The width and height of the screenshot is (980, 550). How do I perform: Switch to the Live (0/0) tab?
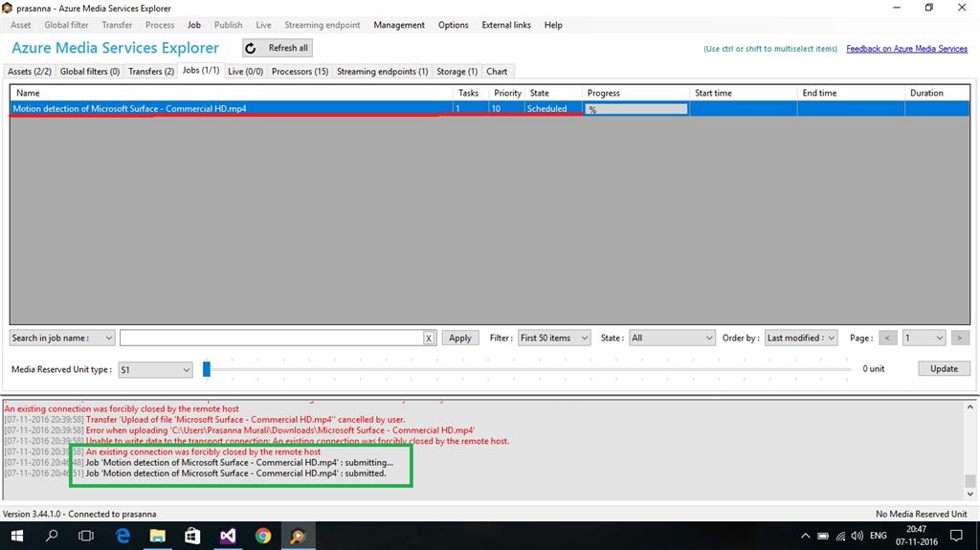coord(245,71)
